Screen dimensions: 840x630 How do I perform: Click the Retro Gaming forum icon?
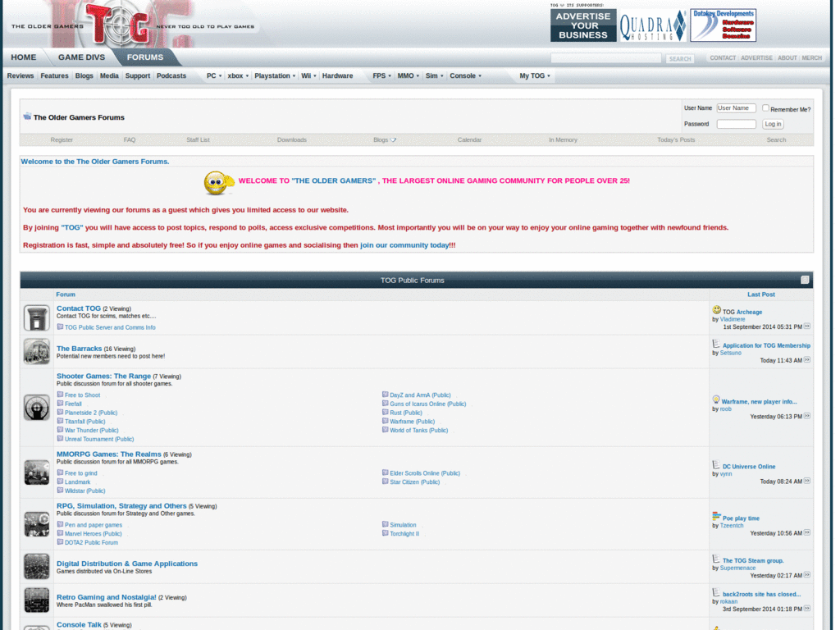pos(36,600)
